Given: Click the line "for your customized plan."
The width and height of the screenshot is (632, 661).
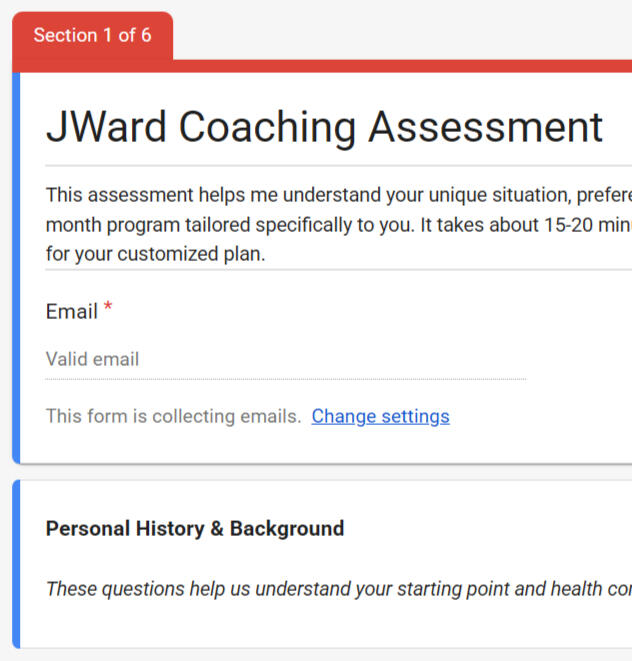Looking at the screenshot, I should click(x=155, y=254).
